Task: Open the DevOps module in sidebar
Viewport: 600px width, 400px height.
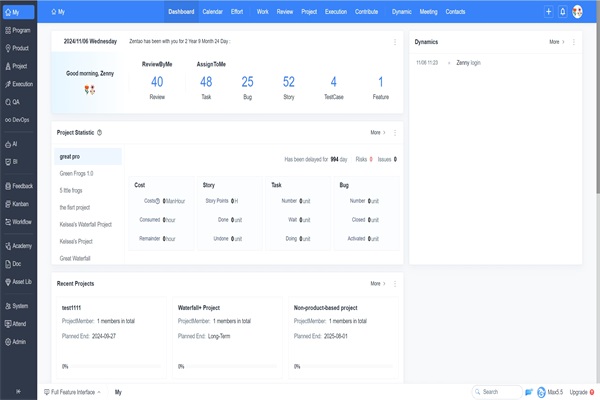Action: coord(18,120)
